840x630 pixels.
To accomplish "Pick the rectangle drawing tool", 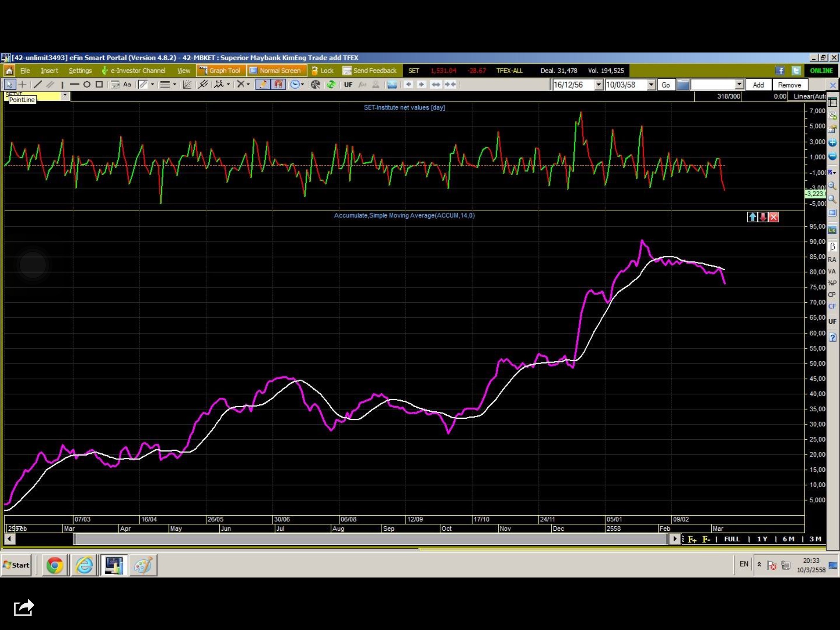I will (99, 84).
